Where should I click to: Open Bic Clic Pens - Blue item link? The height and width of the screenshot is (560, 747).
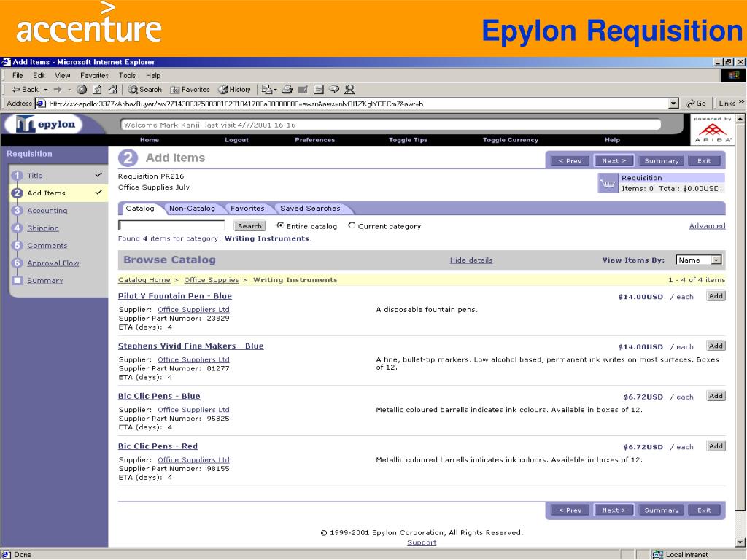159,396
